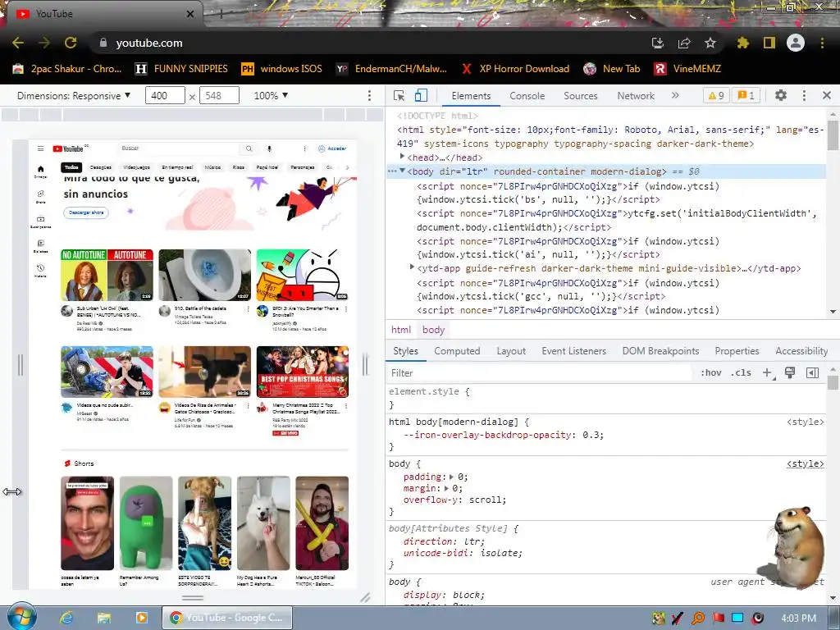This screenshot has width=840, height=630.
Task: Expand the head element node
Action: click(x=402, y=157)
